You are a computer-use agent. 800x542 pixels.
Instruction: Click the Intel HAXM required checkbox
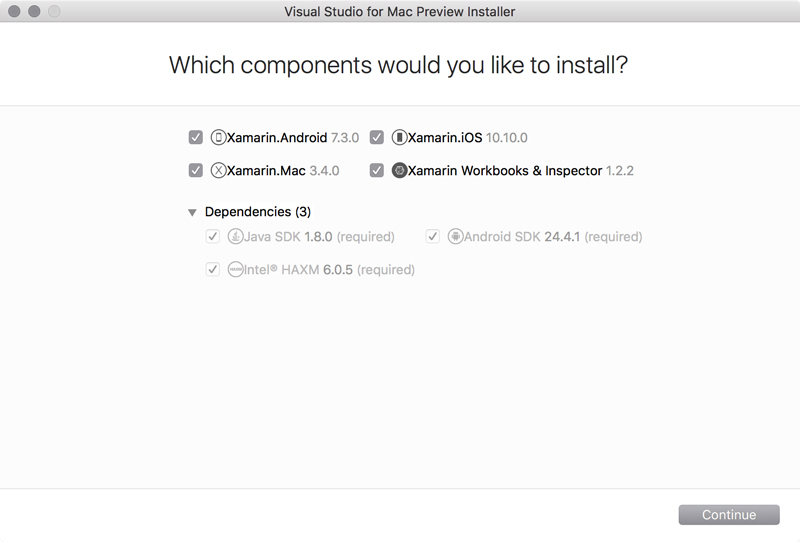213,269
